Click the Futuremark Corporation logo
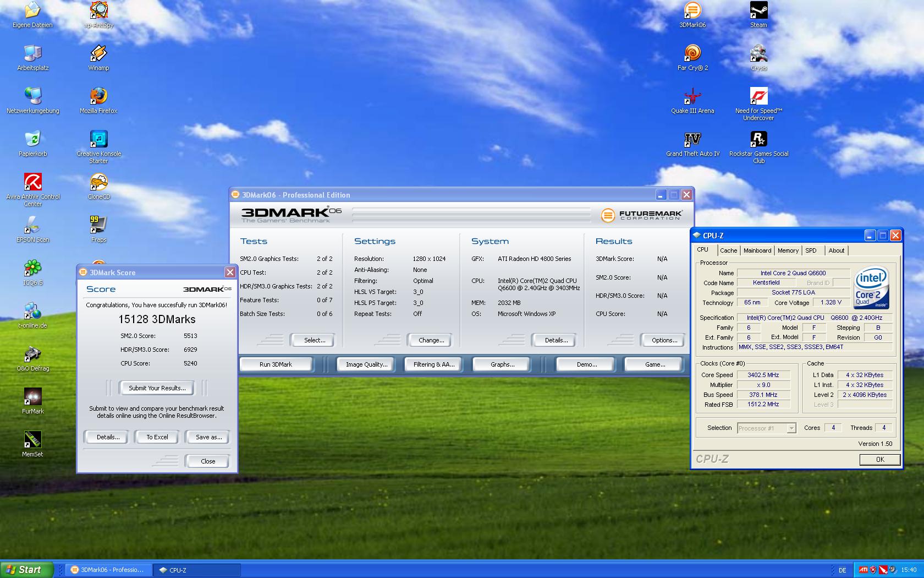Viewport: 924px width, 578px height. 641,215
